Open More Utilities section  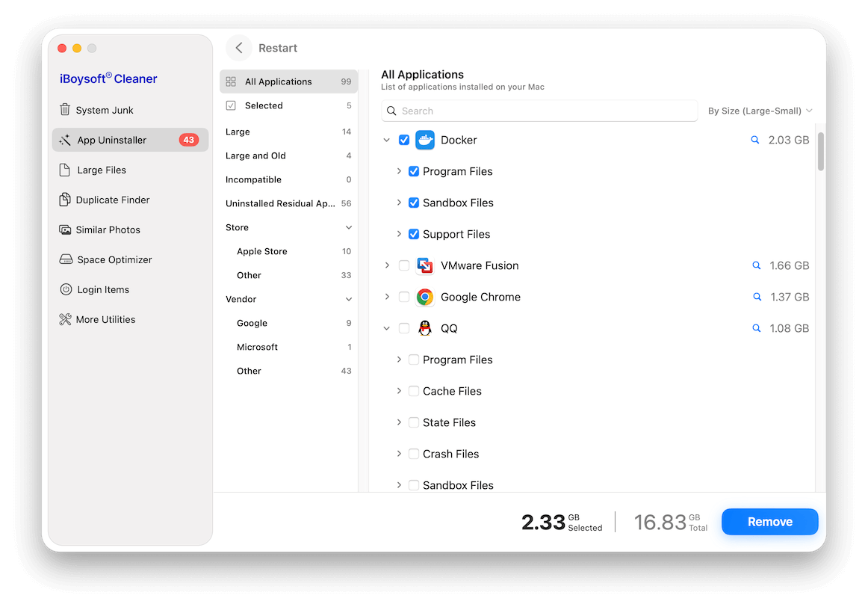(105, 319)
